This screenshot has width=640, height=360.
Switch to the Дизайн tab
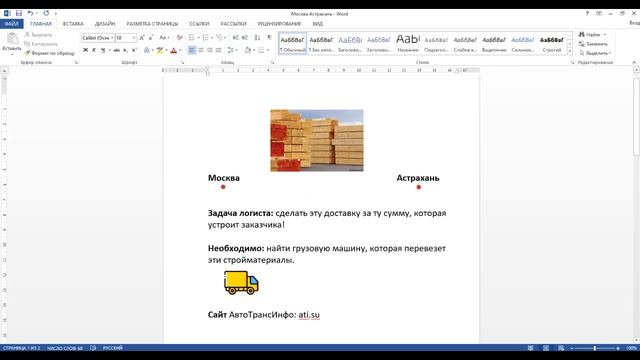tap(105, 24)
